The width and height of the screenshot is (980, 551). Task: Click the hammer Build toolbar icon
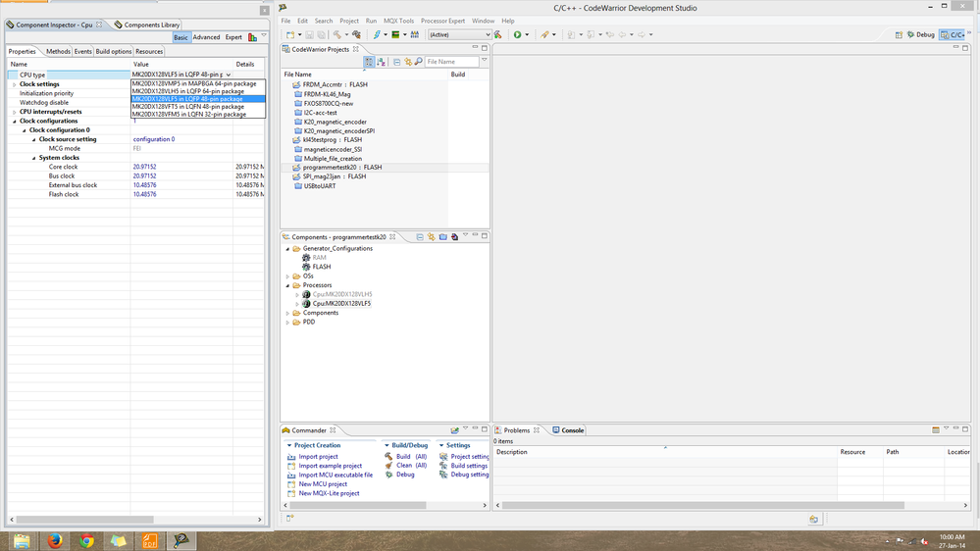click(x=337, y=35)
